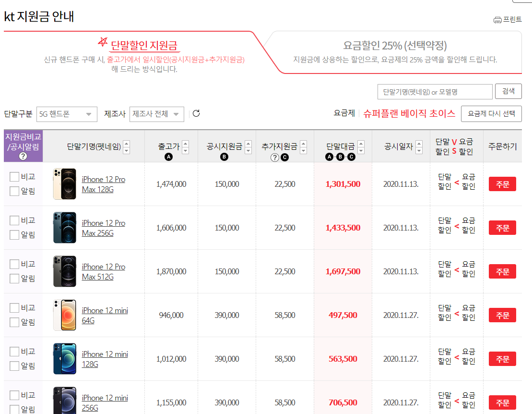Click the 슈퍼플랜 베이직 초이스 plan name
532x414 pixels.
point(409,113)
